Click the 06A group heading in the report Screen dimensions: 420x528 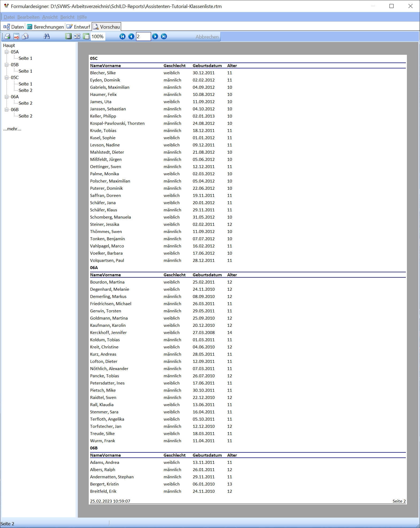94,267
